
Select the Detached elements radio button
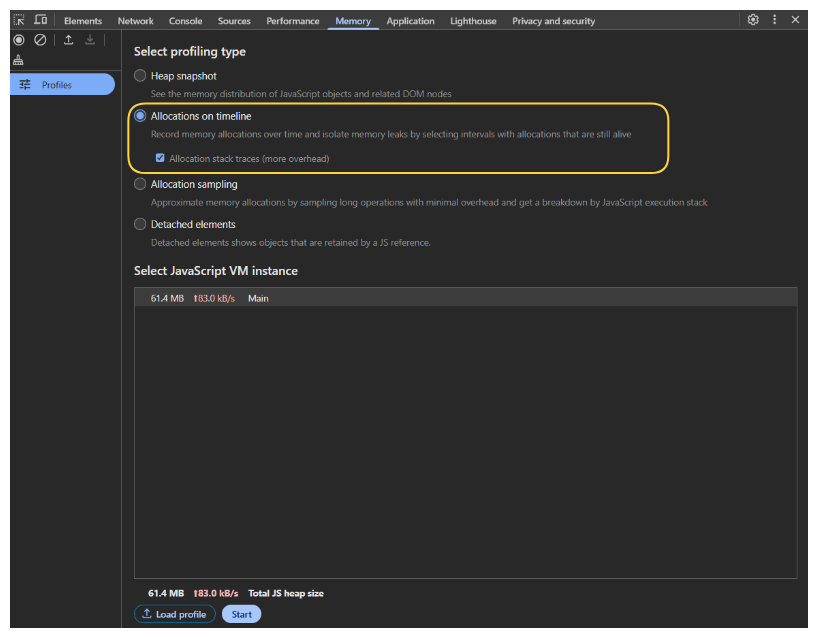140,224
